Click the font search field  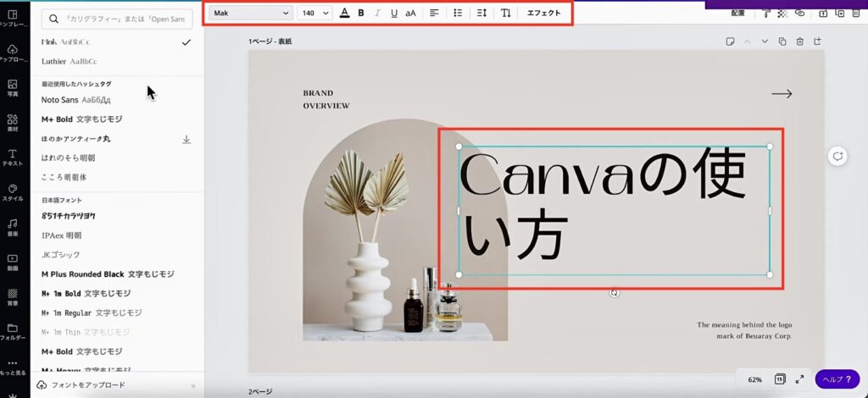[117, 19]
